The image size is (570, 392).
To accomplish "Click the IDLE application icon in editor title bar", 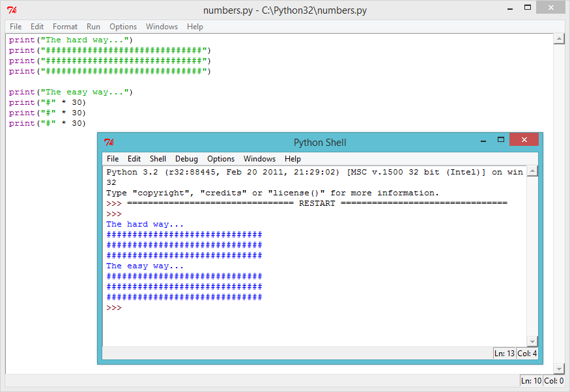I will pyautogui.click(x=10, y=10).
